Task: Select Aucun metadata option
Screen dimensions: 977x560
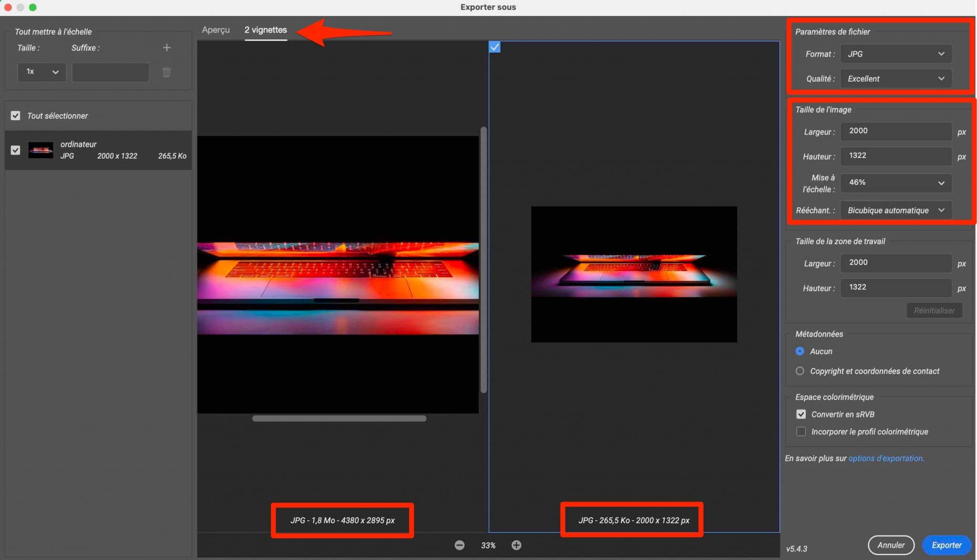Action: [800, 351]
